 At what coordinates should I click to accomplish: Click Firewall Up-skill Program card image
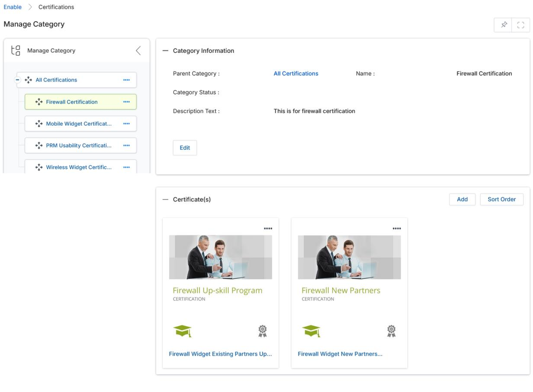click(221, 257)
